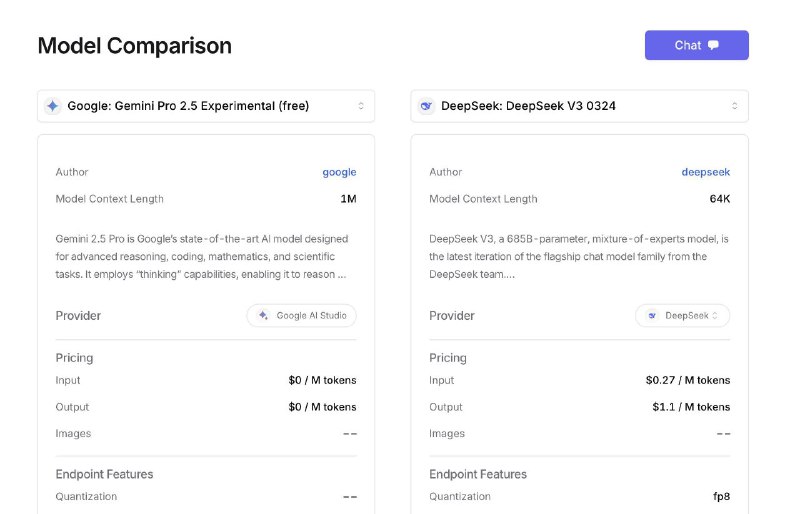Click the $1.1 / M tokens output price
This screenshot has width=800, height=514.
coord(691,407)
